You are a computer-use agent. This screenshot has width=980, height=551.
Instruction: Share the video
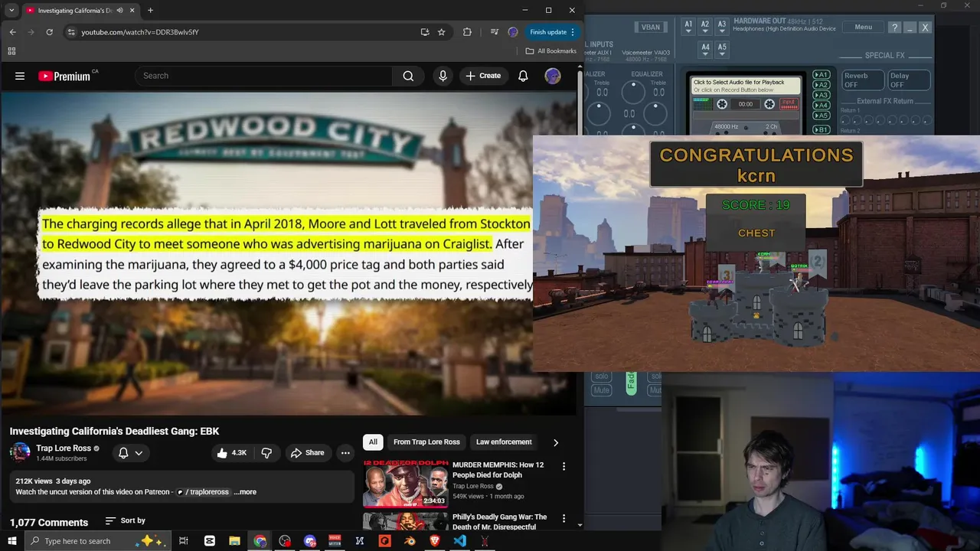[307, 453]
